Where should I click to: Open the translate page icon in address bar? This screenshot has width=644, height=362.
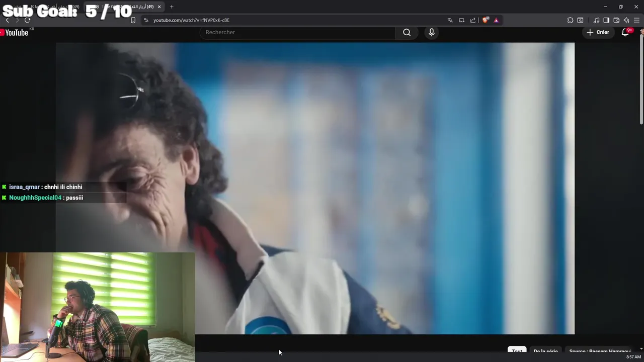tap(450, 20)
